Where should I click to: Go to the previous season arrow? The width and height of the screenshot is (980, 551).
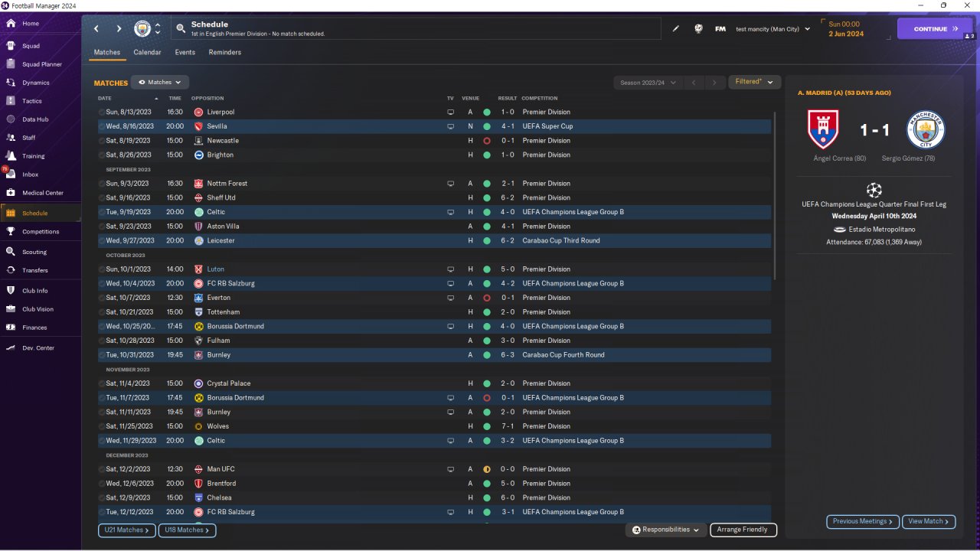coord(694,82)
